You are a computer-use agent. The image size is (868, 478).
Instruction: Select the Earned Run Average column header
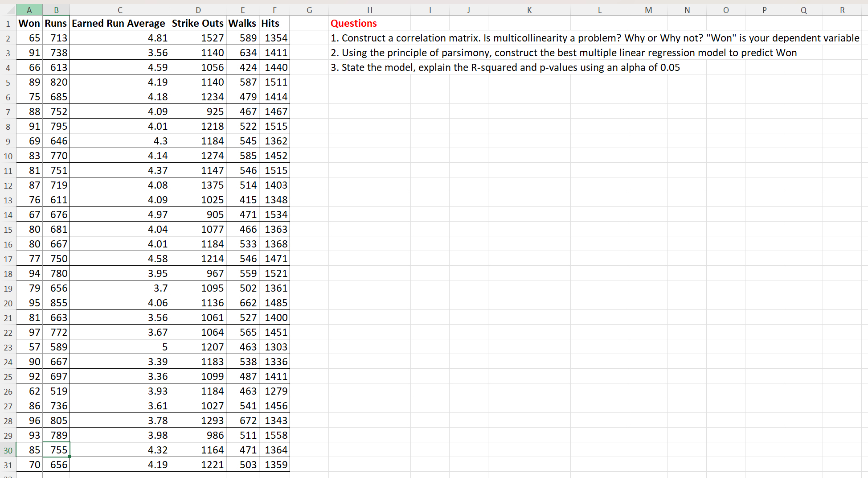[119, 10]
